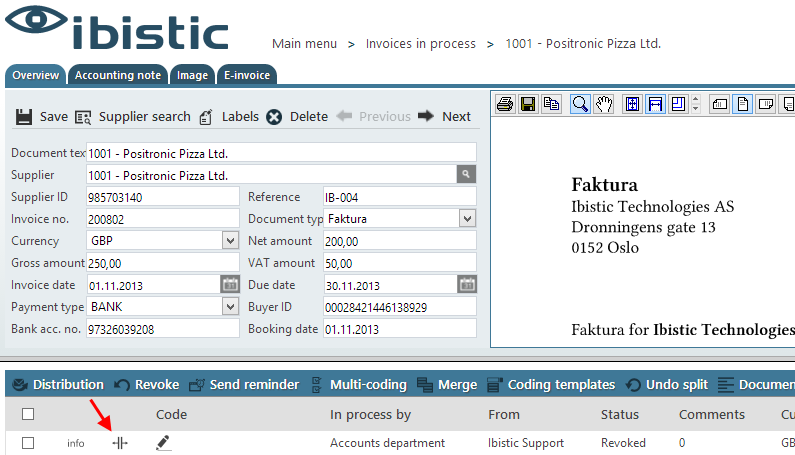The width and height of the screenshot is (795, 455).
Task: Click the Code column header
Action: pos(171,414)
